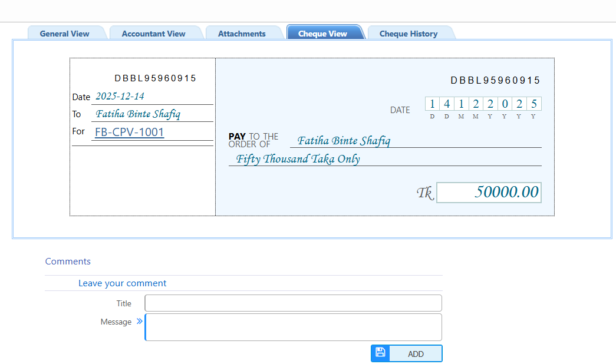Click the digit 0 in cheque date boxes
The image size is (616, 364).
pos(505,104)
